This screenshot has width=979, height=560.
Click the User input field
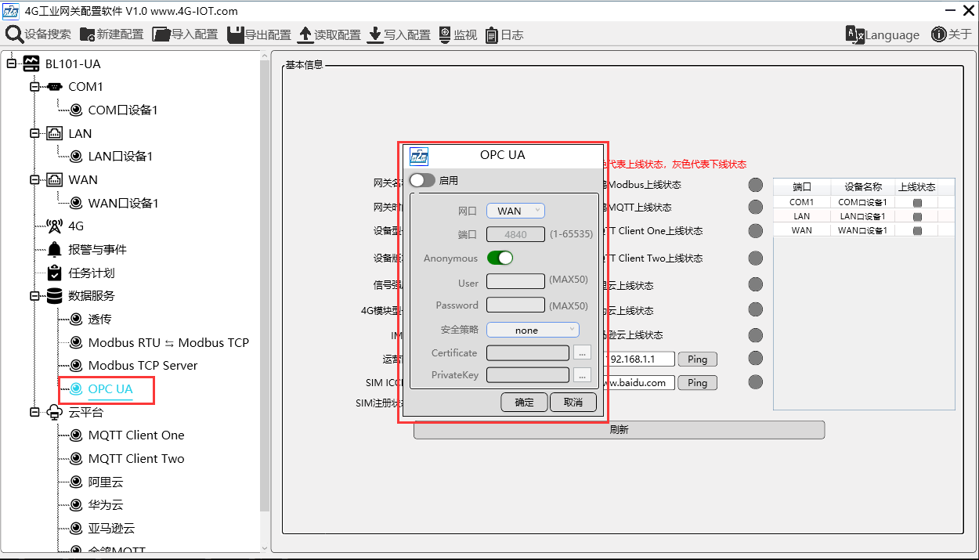coord(515,281)
